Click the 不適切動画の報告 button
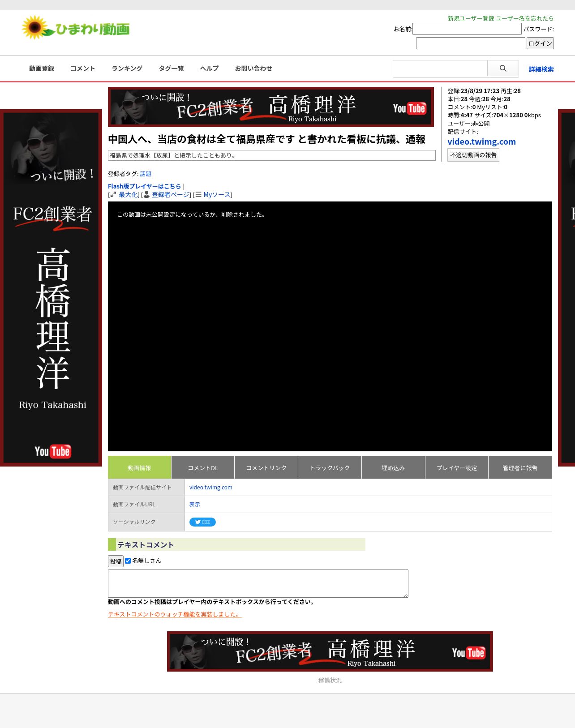 pos(473,155)
